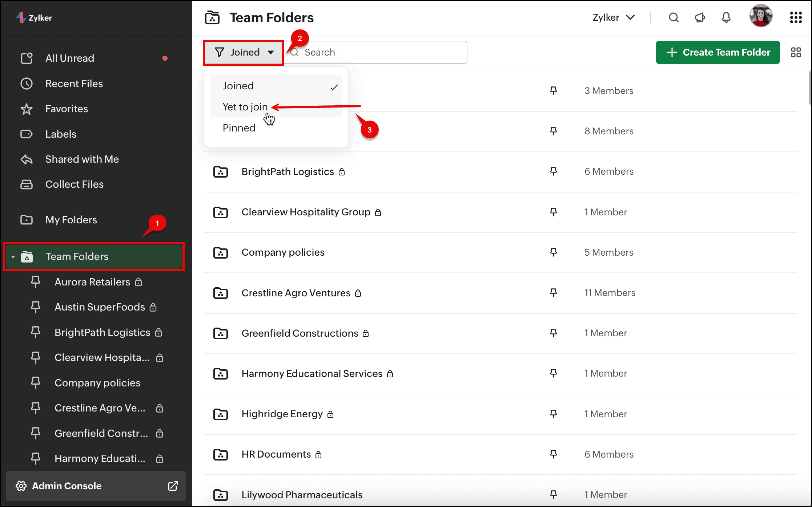Open the global search magnifier icon

click(674, 17)
